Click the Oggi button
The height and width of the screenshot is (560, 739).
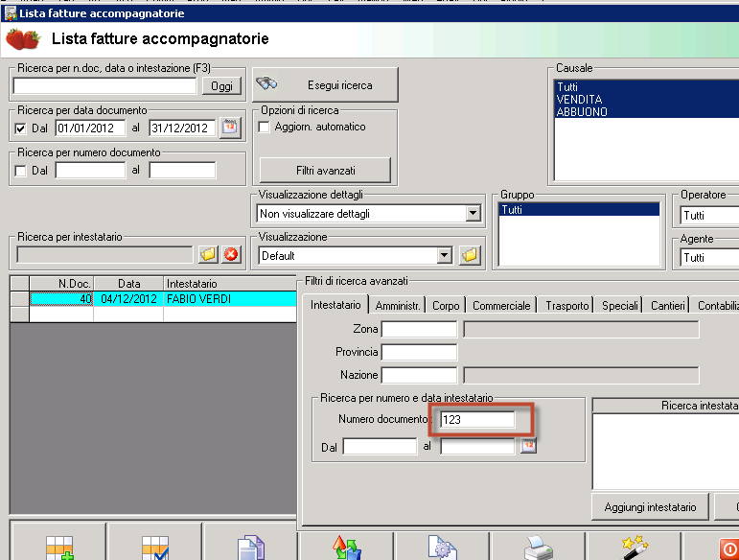pos(221,86)
